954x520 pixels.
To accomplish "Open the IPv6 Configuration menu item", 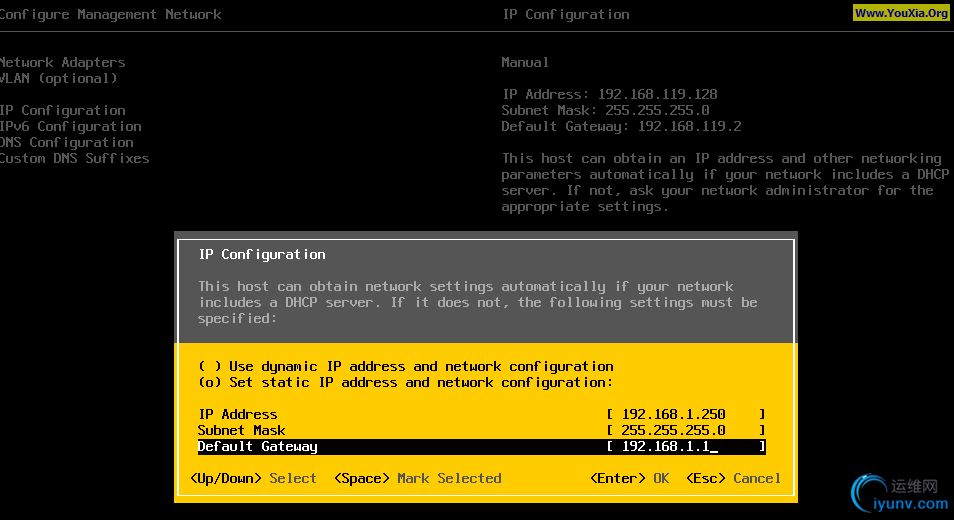I will [x=71, y=126].
